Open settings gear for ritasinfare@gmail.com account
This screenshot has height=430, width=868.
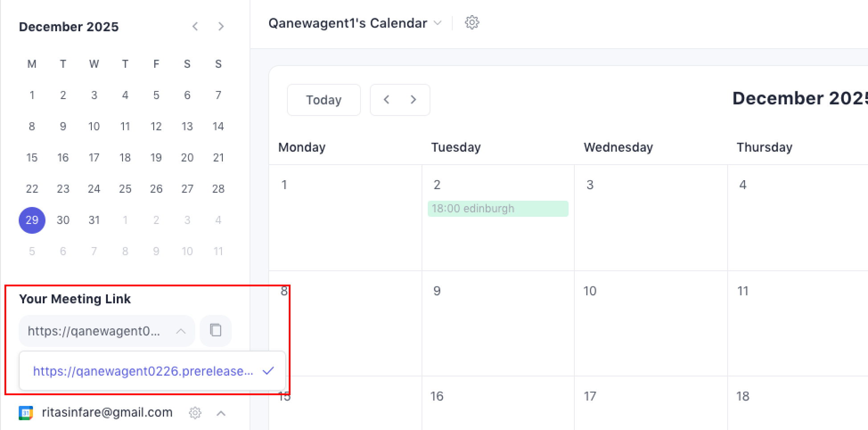tap(195, 413)
